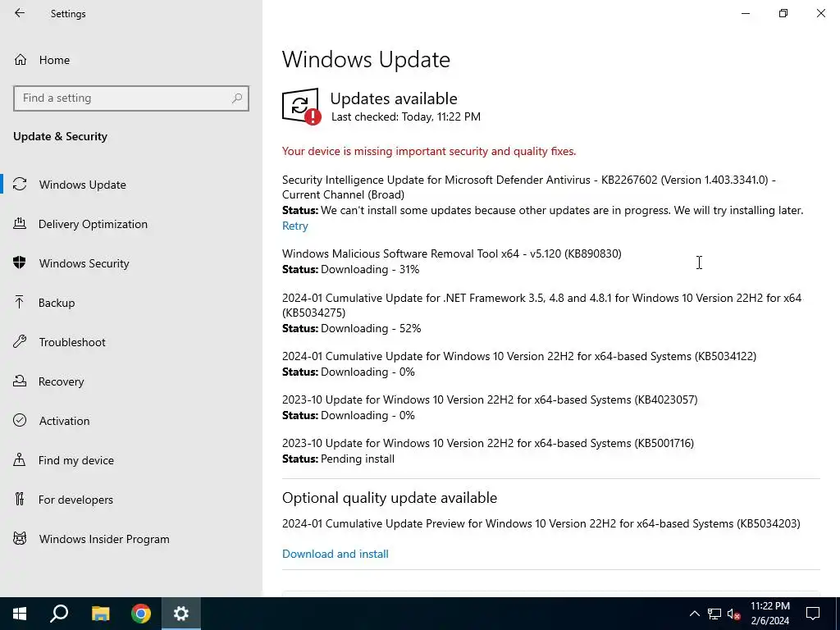Click the .NET Framework KB5034275 update entry

(541, 305)
